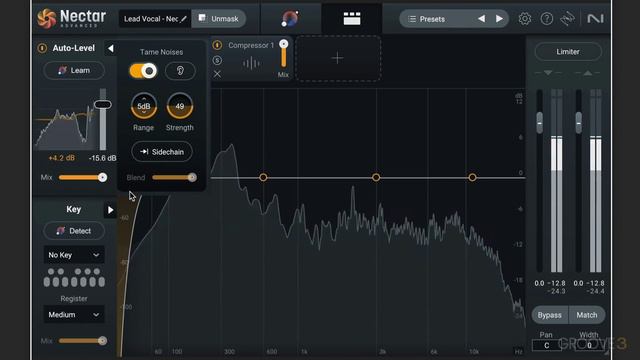Click the Blend slider handle
The image size is (640, 360).
[x=192, y=177]
